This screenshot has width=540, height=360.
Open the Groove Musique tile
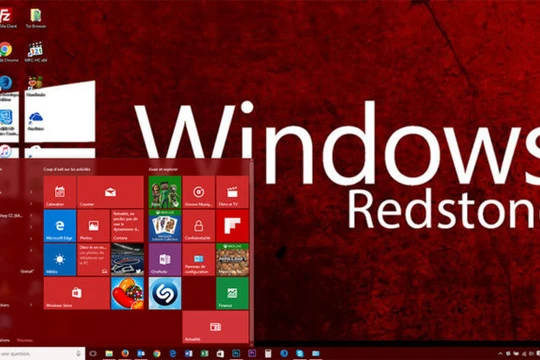pos(199,192)
